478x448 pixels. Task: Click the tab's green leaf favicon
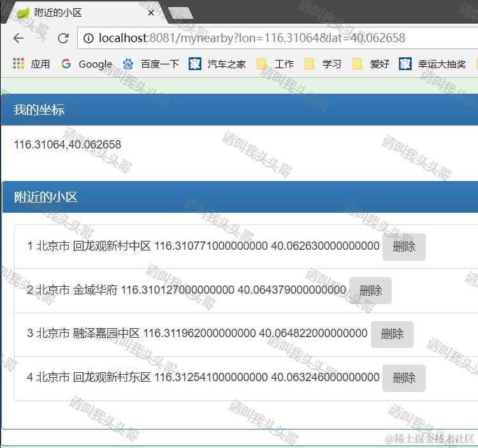23,13
